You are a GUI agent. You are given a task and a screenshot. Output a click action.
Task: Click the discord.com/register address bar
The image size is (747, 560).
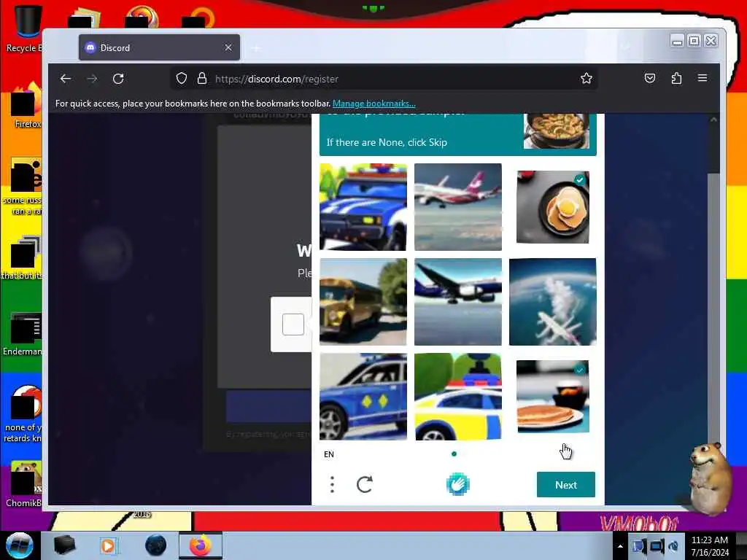pos(384,79)
